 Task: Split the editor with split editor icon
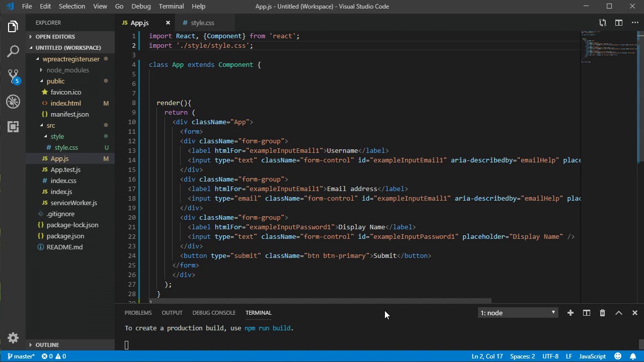click(619, 23)
